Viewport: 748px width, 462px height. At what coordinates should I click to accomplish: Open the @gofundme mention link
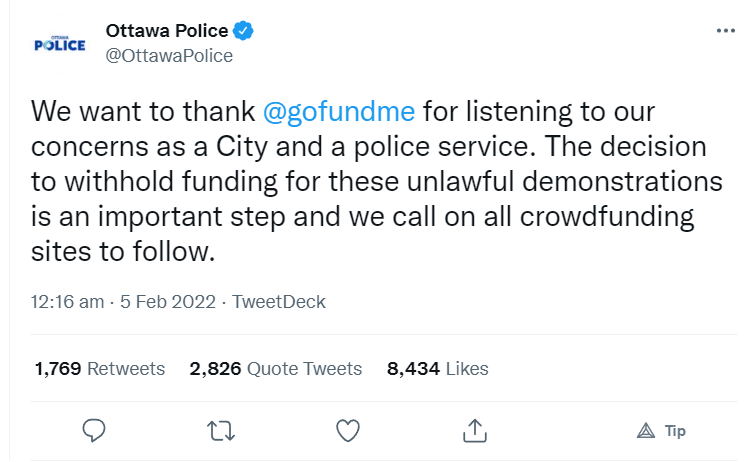(x=339, y=112)
